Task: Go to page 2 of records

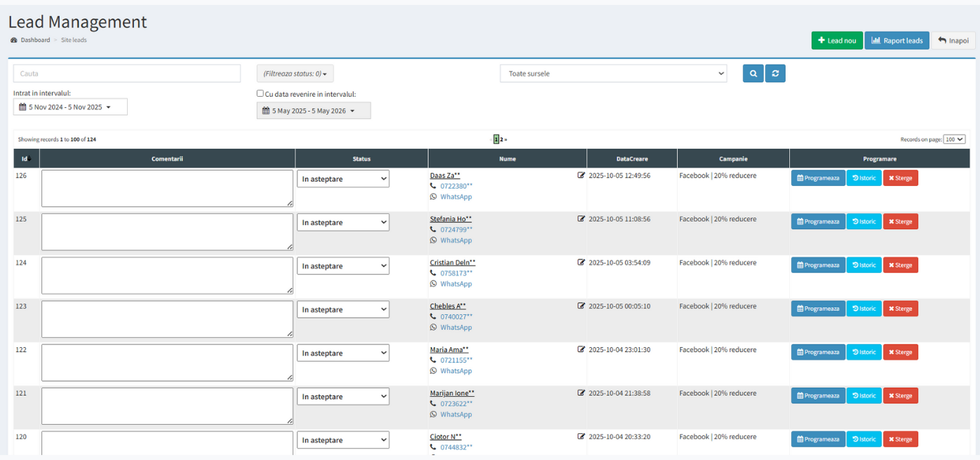Action: (x=502, y=140)
